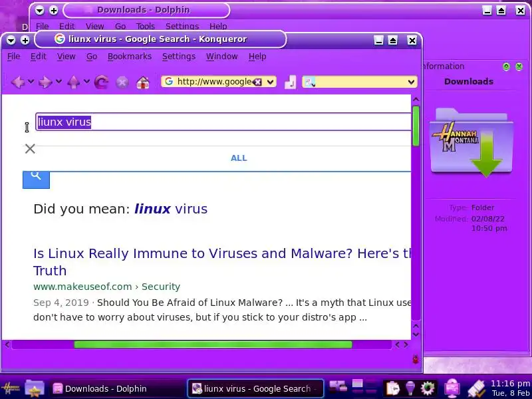Go forward with Konqueror's forward arrow
The image size is (532, 399).
point(45,82)
